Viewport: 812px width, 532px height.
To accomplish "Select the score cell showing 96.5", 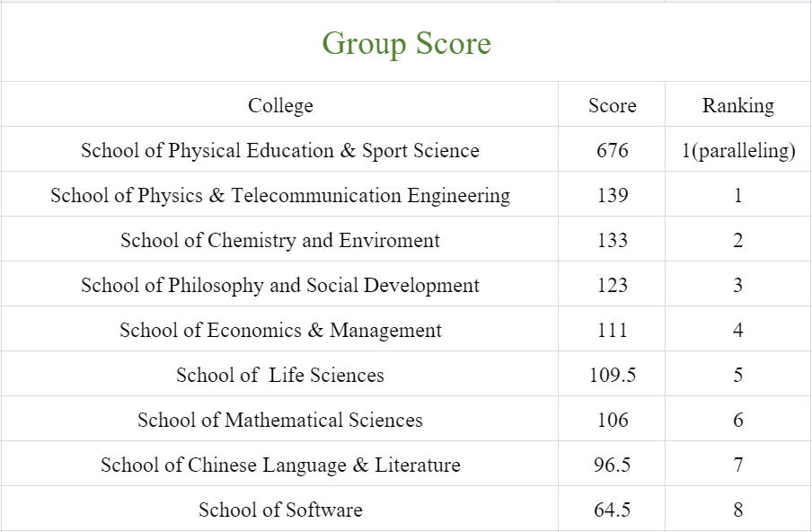I will coord(612,465).
